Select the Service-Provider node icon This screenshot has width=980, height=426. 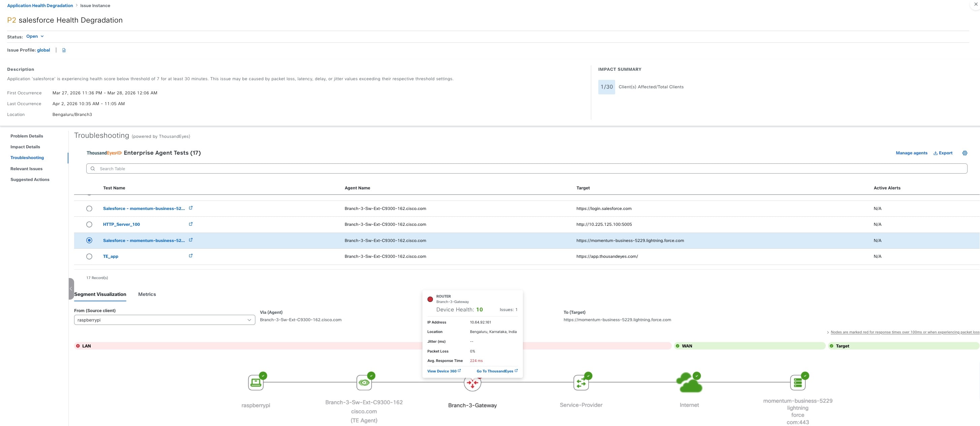pos(581,382)
